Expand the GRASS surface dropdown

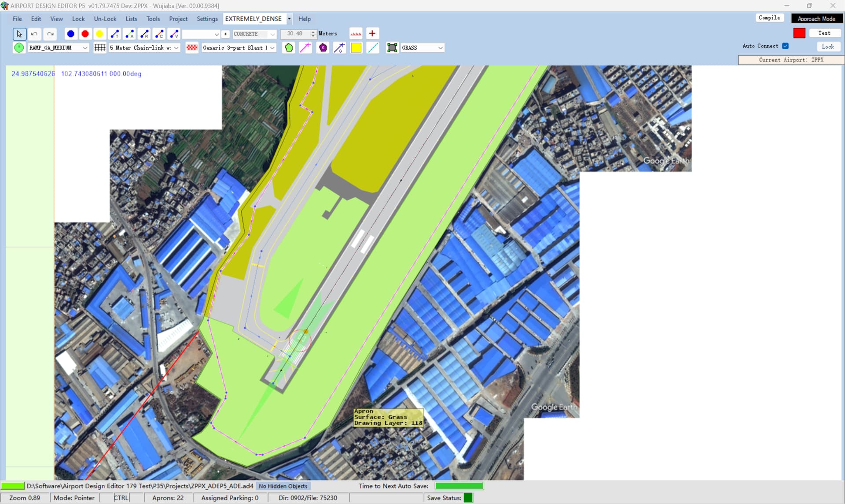click(440, 47)
